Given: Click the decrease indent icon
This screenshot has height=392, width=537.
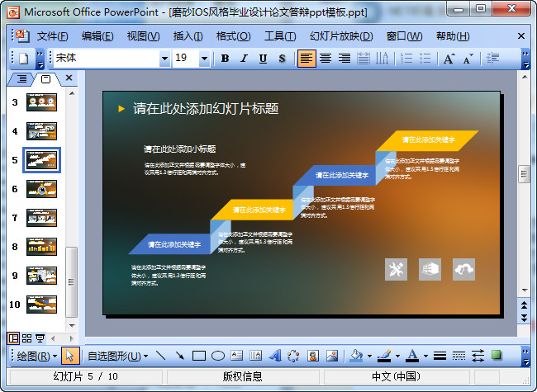Looking at the screenshot, I should tap(492, 59).
